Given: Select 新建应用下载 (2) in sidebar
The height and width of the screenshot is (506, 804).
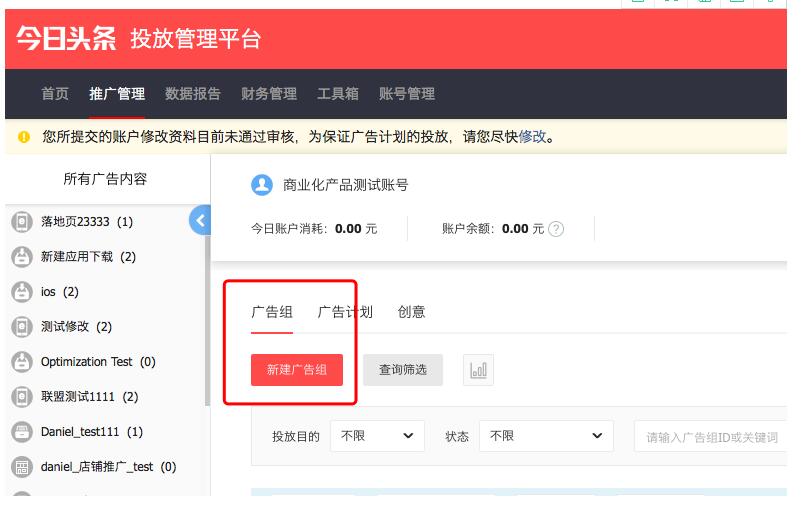Looking at the screenshot, I should point(88,257).
